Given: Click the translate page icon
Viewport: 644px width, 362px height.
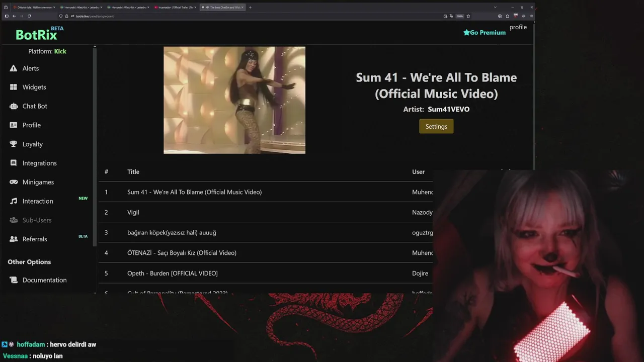Looking at the screenshot, I should click(x=451, y=16).
